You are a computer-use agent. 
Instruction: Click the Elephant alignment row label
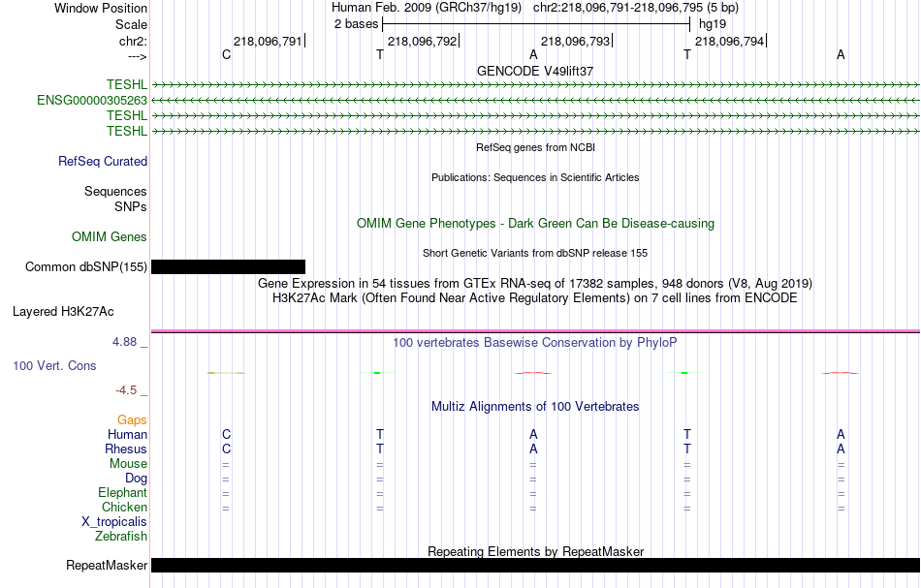[x=122, y=493]
